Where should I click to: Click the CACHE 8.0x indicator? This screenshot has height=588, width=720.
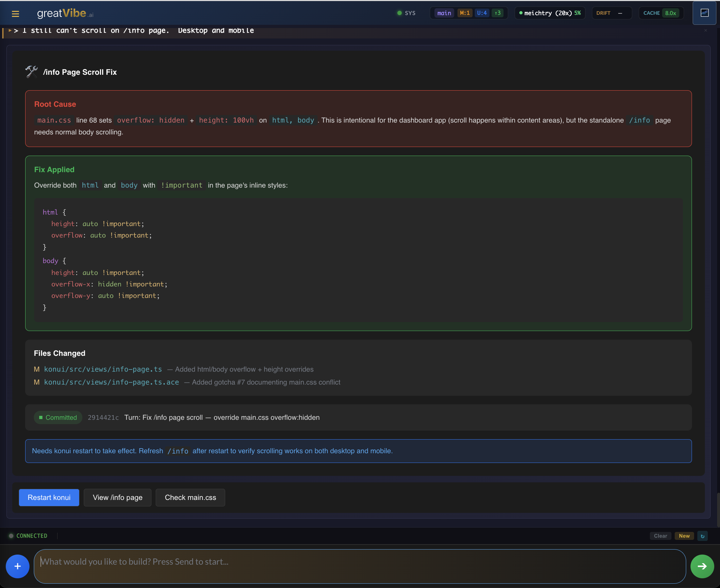660,13
